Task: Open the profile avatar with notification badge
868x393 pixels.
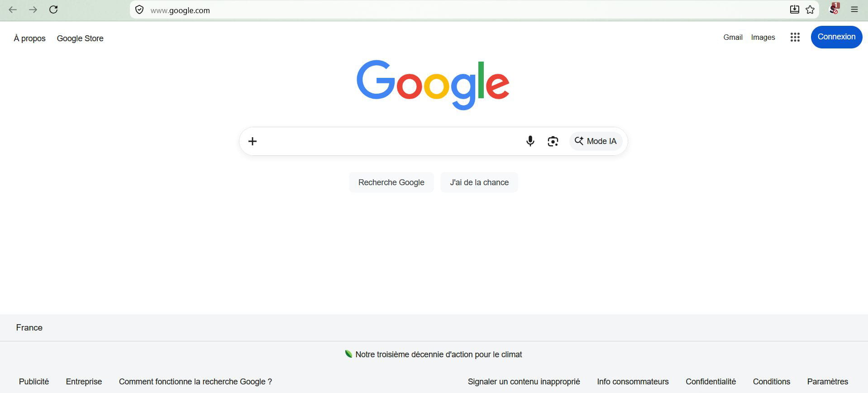Action: tap(834, 9)
